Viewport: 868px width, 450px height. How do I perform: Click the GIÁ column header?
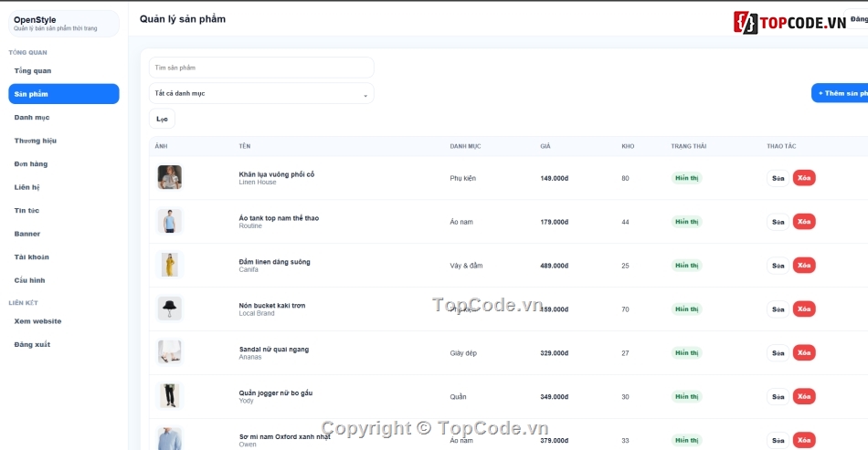(545, 146)
